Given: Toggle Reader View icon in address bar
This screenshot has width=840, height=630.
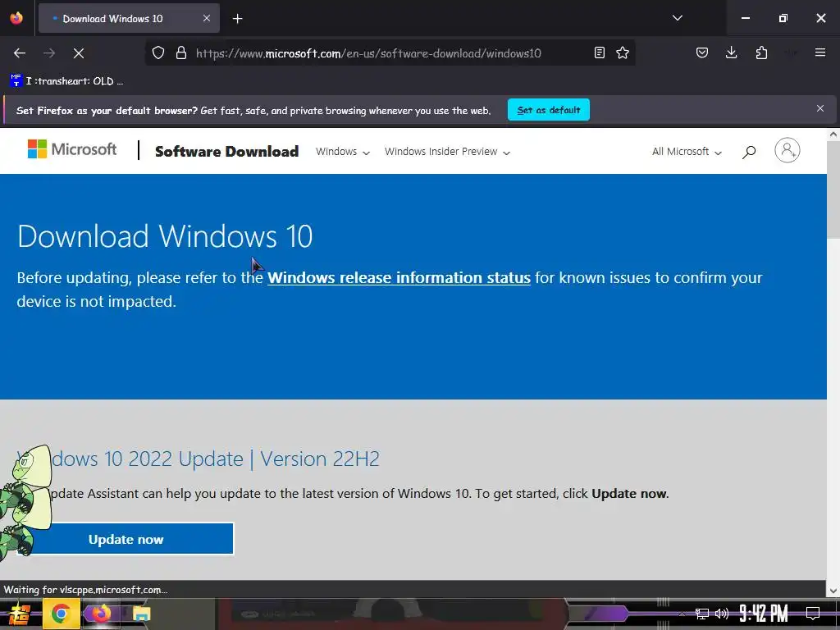Looking at the screenshot, I should (600, 52).
